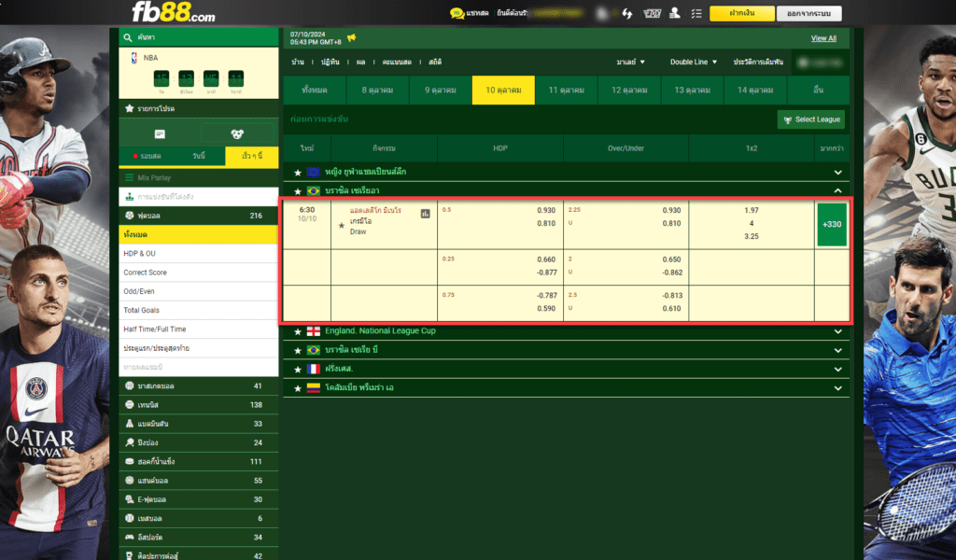Click the football soccer ball icon in sidebar

coord(129,215)
